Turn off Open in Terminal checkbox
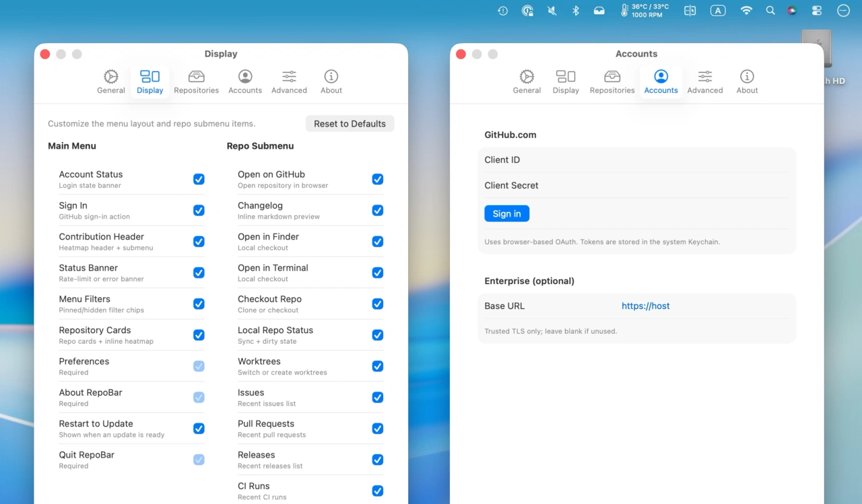The image size is (862, 504). pos(378,273)
